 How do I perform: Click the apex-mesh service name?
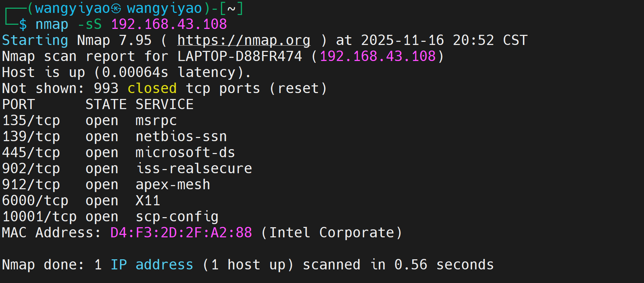(173, 185)
